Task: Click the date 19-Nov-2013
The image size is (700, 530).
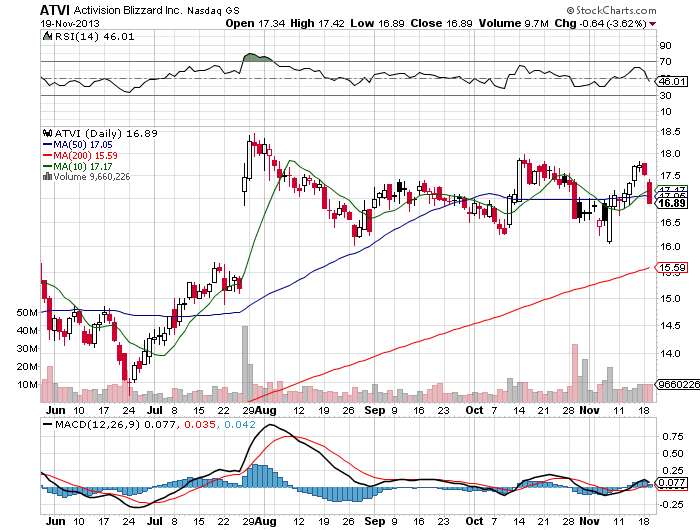Action: (x=70, y=24)
